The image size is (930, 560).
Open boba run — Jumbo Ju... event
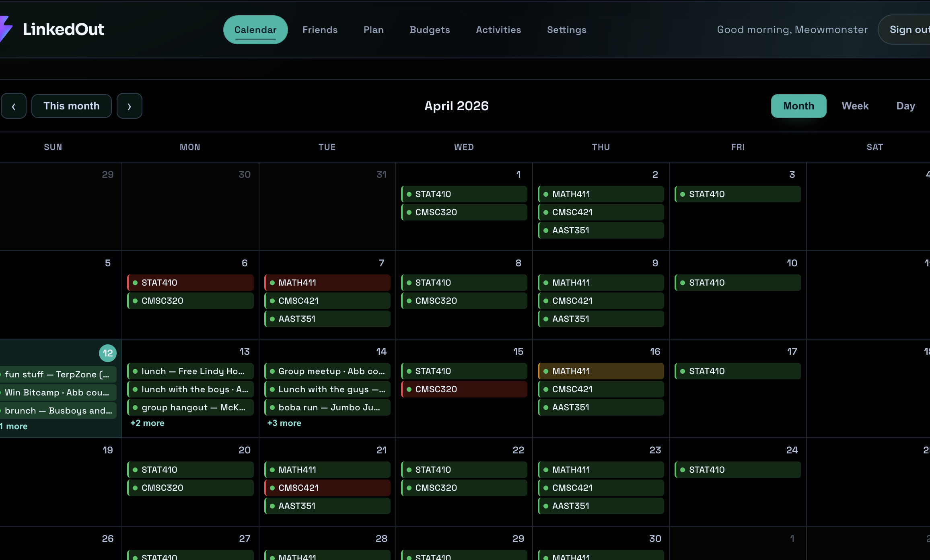(x=327, y=407)
